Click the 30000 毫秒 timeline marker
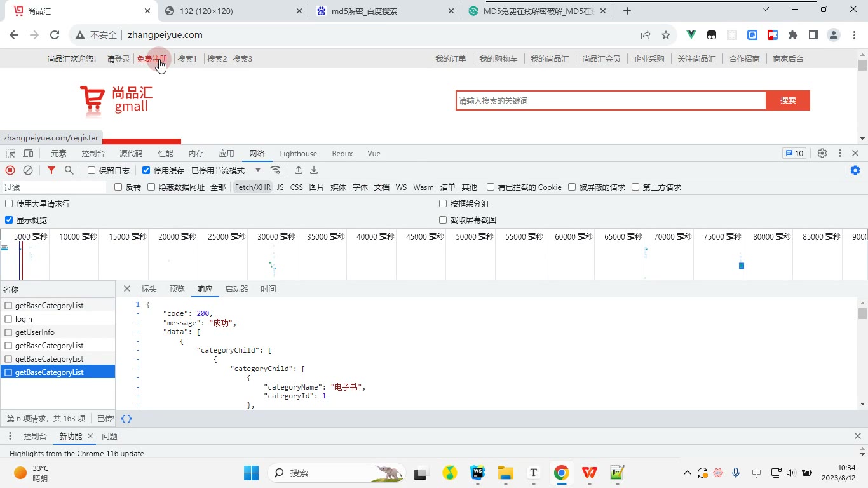868x488 pixels. tap(276, 237)
